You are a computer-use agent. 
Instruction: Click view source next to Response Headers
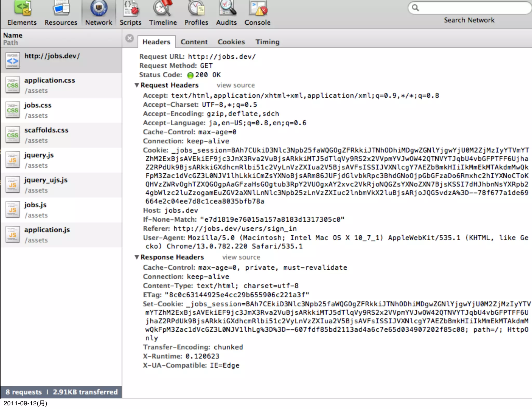pyautogui.click(x=241, y=257)
